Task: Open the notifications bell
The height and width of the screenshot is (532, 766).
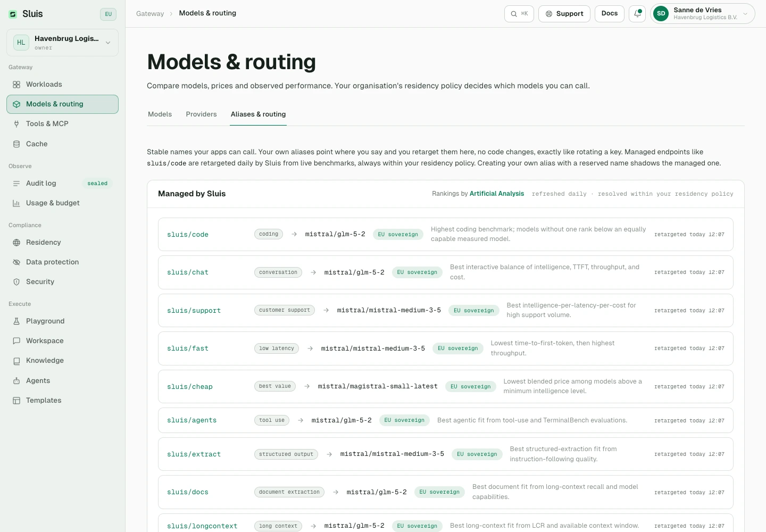Action: 637,14
